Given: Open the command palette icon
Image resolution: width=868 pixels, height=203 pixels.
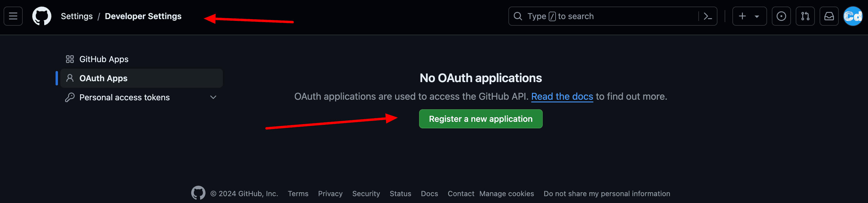Looking at the screenshot, I should pyautogui.click(x=708, y=16).
